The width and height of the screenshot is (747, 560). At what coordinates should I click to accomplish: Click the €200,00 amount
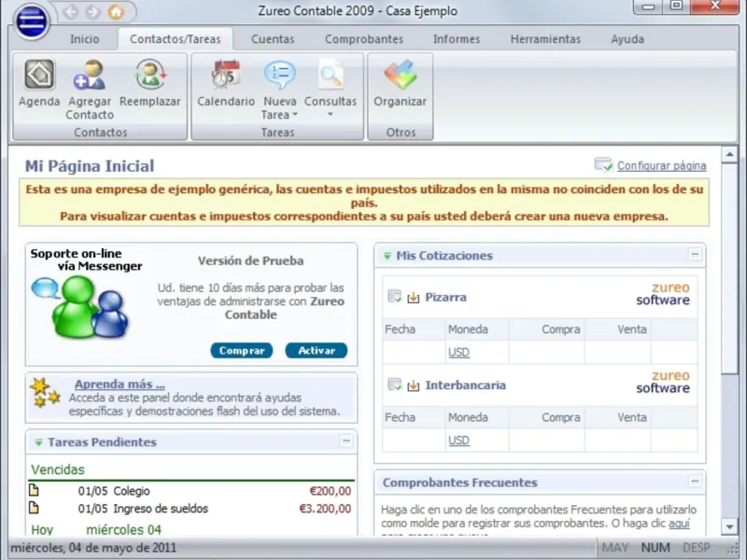click(331, 491)
